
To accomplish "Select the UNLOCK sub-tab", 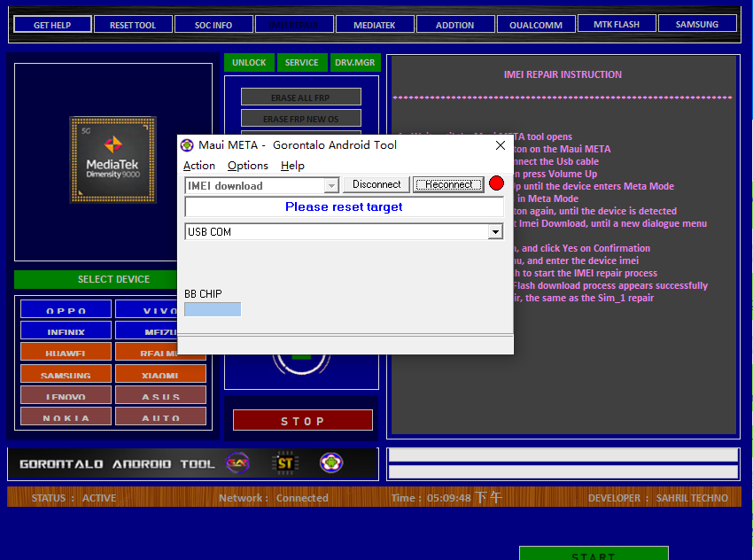I will [249, 62].
